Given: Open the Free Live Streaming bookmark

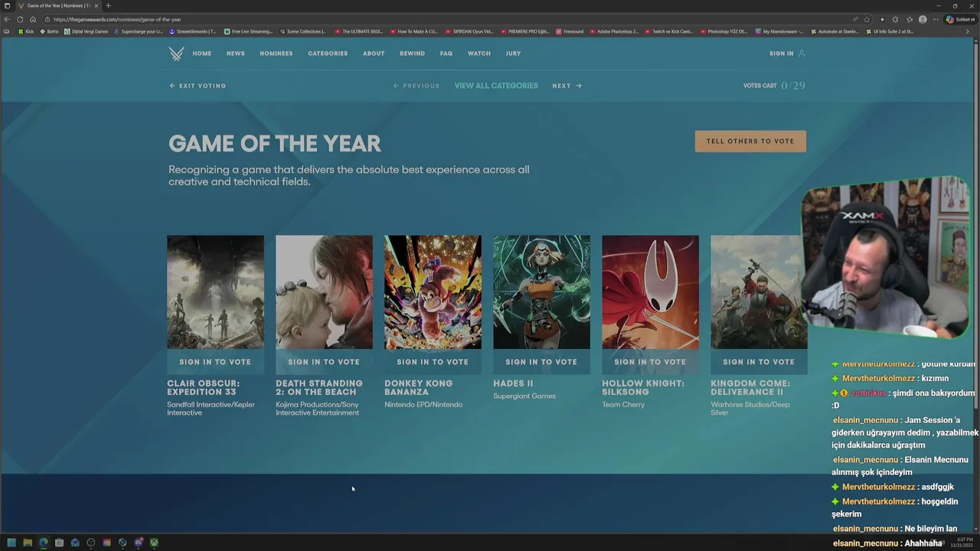Looking at the screenshot, I should tap(248, 31).
